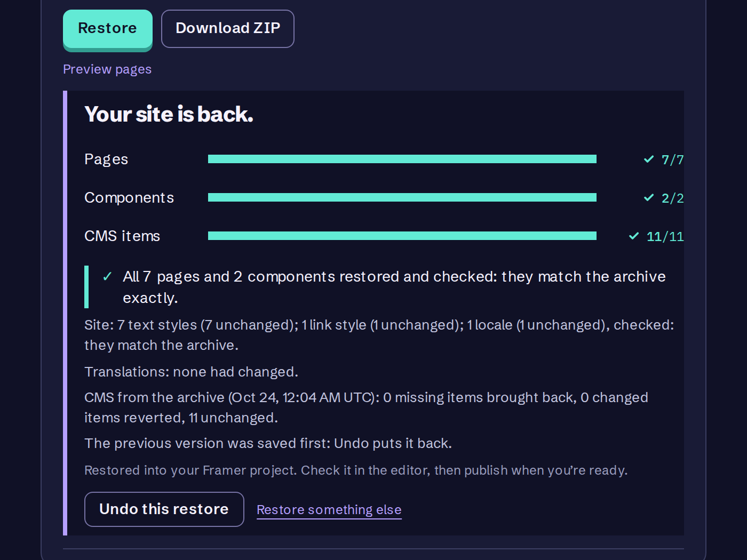This screenshot has width=747, height=560.
Task: Click the 'Components' row label
Action: click(129, 198)
